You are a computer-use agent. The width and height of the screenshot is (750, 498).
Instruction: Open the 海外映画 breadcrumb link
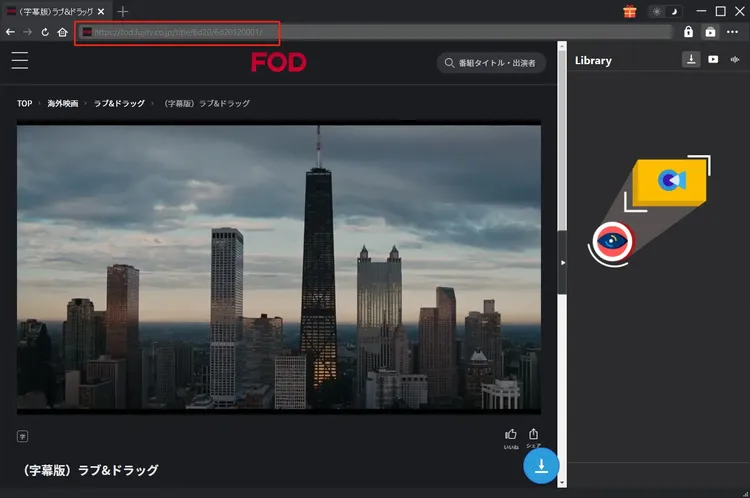click(x=62, y=103)
